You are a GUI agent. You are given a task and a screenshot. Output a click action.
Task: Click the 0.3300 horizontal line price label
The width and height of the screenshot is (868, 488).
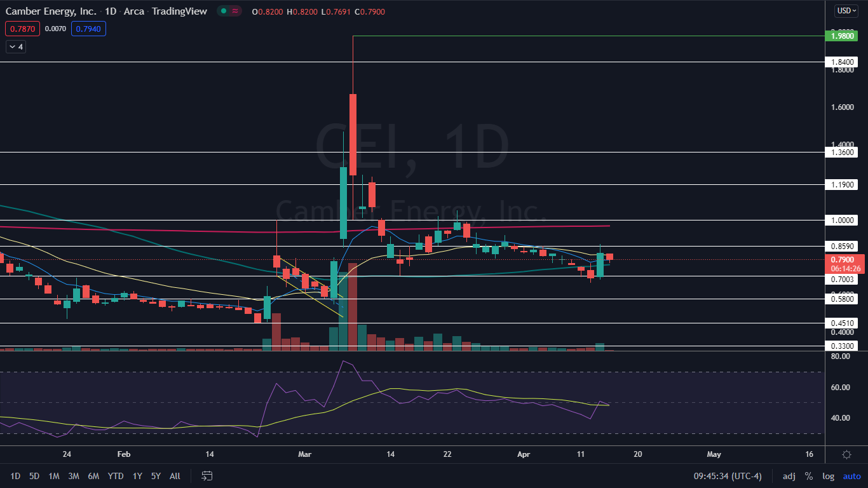coord(843,346)
